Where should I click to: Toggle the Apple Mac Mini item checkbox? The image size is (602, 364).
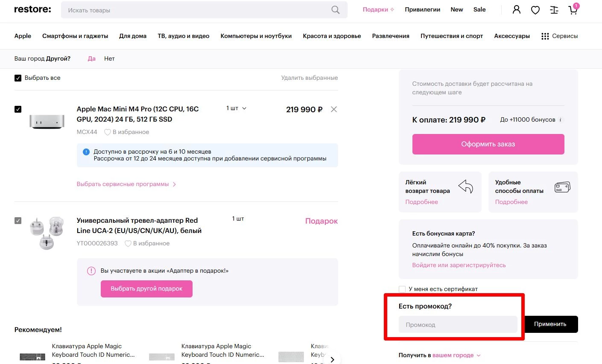18,109
